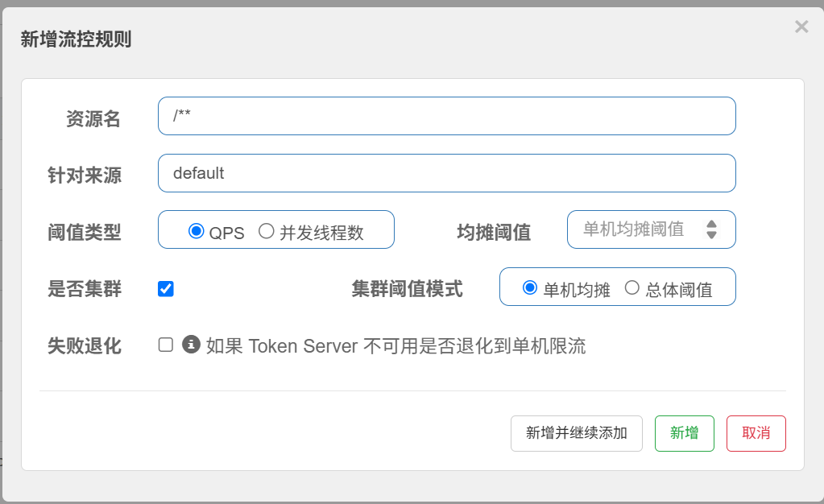This screenshot has height=504, width=824.
Task: Increase 均摊阈值 with the up arrow
Action: (711, 225)
